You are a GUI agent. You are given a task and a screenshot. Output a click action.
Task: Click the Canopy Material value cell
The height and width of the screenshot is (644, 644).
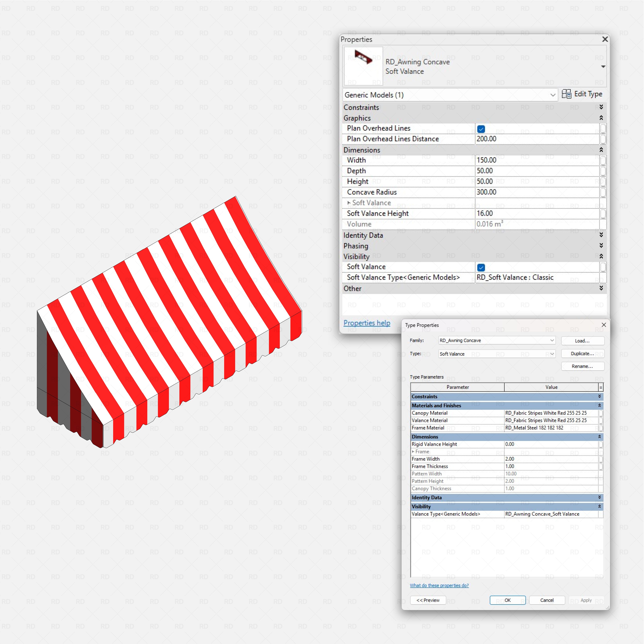[551, 413]
